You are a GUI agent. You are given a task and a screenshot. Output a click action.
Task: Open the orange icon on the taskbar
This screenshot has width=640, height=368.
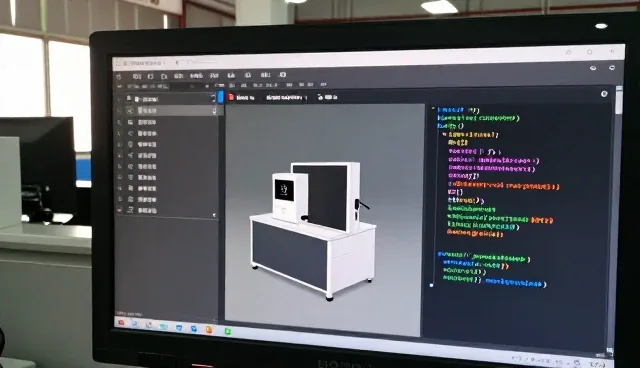[209, 329]
